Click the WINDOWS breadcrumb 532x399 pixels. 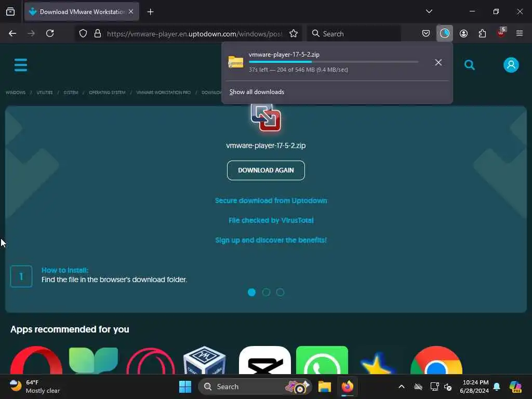[16, 92]
